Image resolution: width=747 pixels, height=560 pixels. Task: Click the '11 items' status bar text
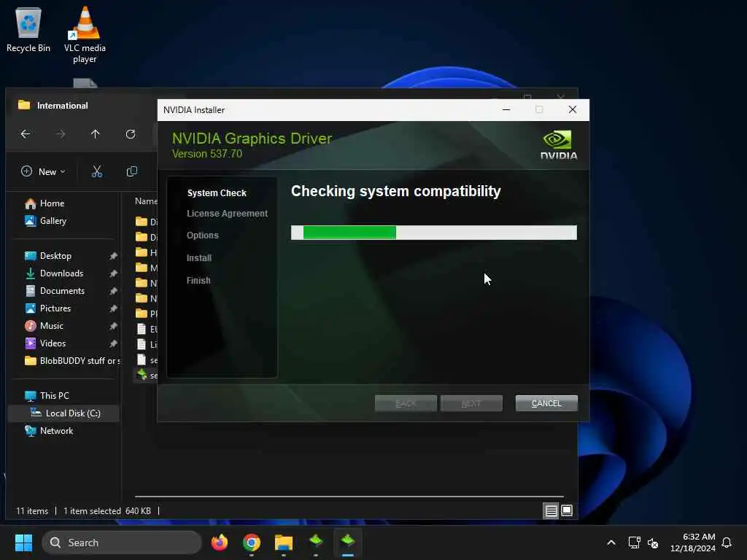(32, 511)
